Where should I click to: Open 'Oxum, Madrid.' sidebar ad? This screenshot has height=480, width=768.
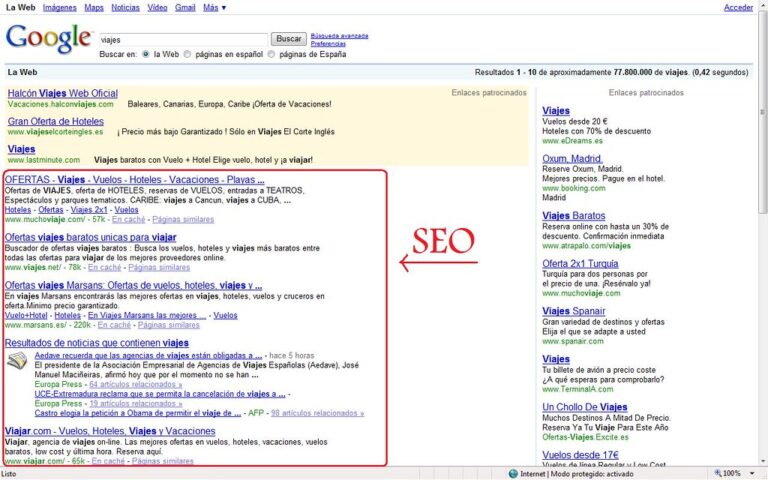[573, 159]
